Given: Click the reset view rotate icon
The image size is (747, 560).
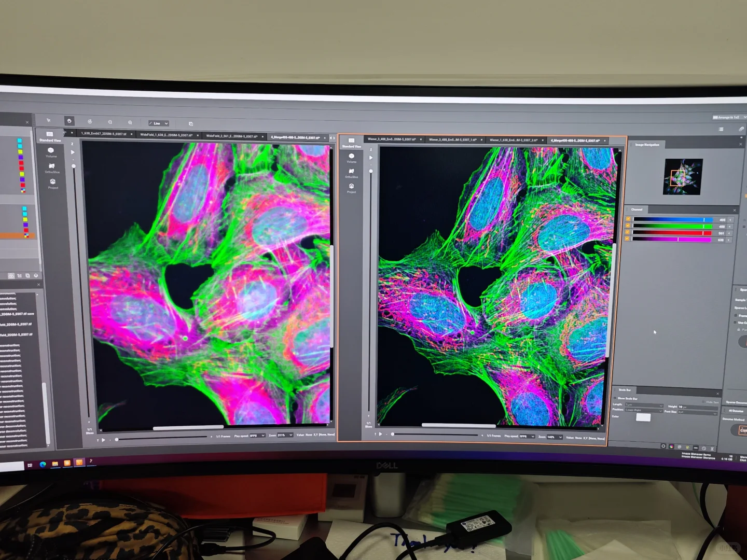Looking at the screenshot, I should (90, 121).
